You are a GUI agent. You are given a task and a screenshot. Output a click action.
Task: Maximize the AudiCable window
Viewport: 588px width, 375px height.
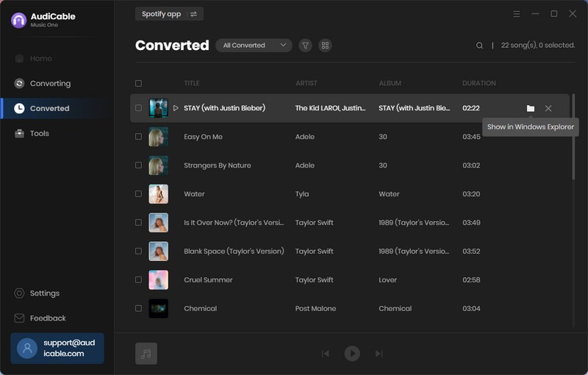point(554,14)
